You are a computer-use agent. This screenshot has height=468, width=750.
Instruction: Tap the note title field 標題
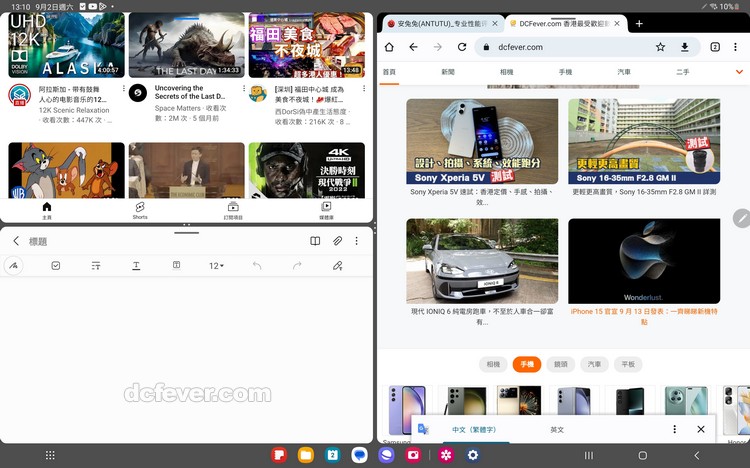[38, 242]
